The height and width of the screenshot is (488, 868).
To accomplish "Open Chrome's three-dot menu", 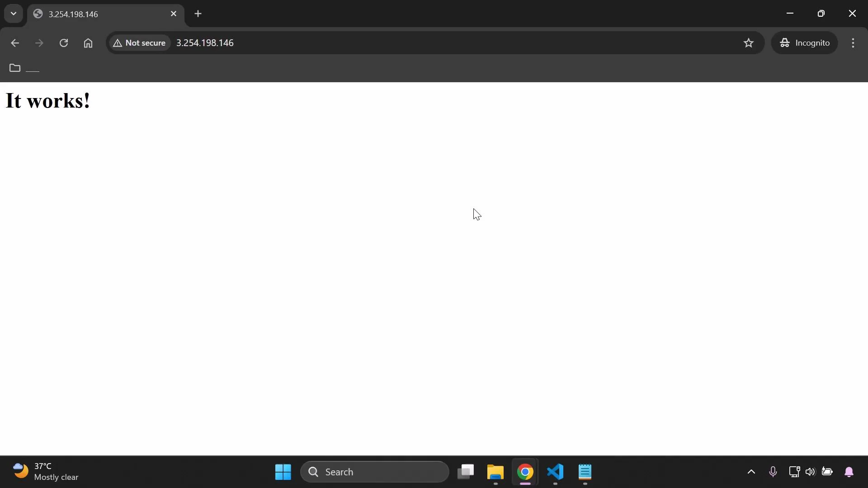I will pos(854,43).
